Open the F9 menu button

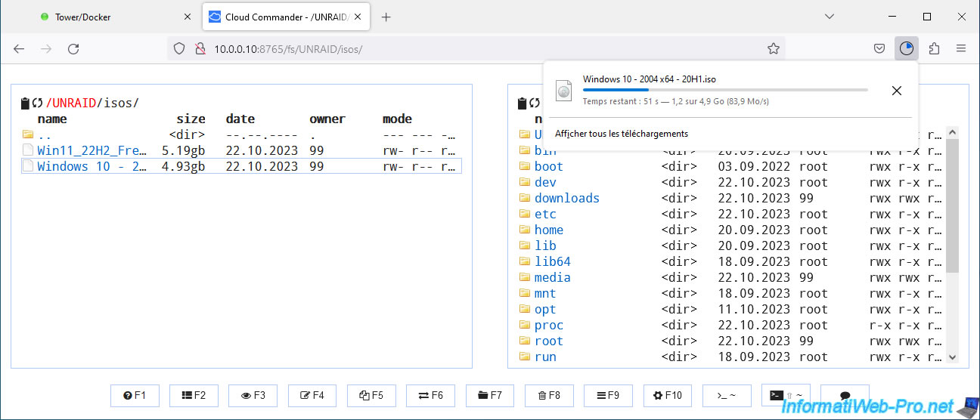[x=608, y=395]
